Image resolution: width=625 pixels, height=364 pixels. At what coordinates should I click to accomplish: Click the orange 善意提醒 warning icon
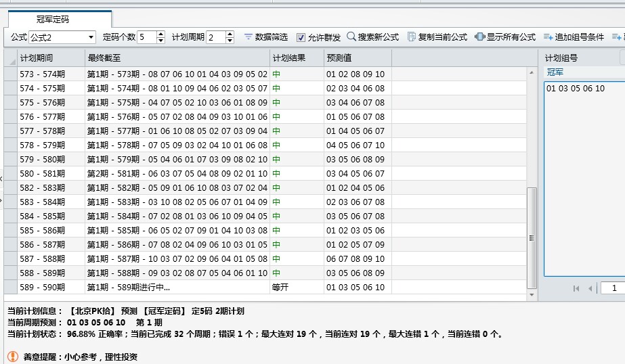click(x=13, y=357)
